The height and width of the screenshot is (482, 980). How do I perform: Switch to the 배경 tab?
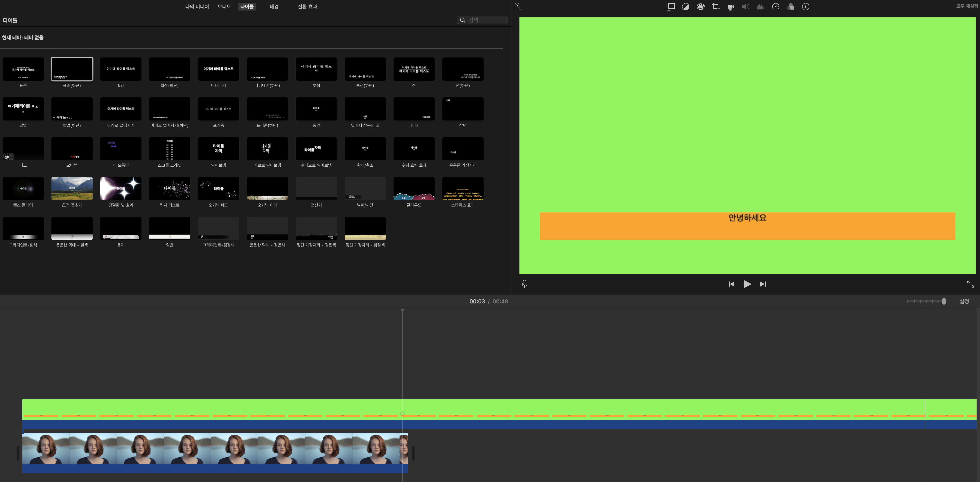[x=274, y=6]
